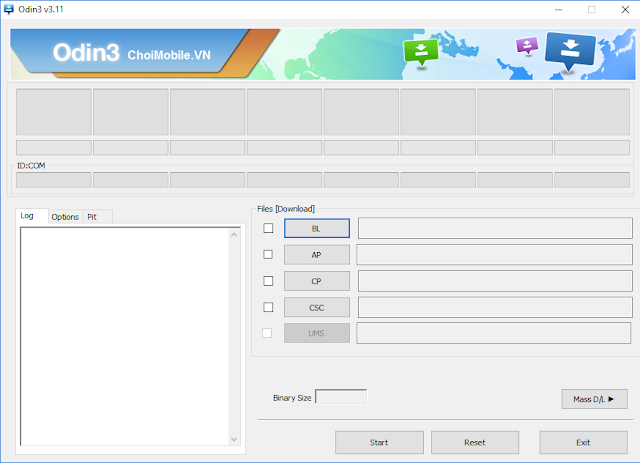The width and height of the screenshot is (640, 463).
Task: Click the log scrollbar down arrow
Action: pos(234,439)
